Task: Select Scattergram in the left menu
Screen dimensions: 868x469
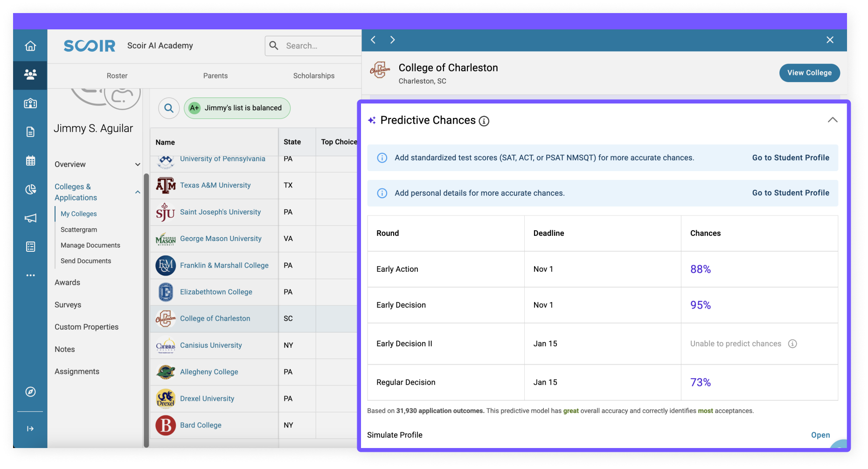Action: pos(79,229)
